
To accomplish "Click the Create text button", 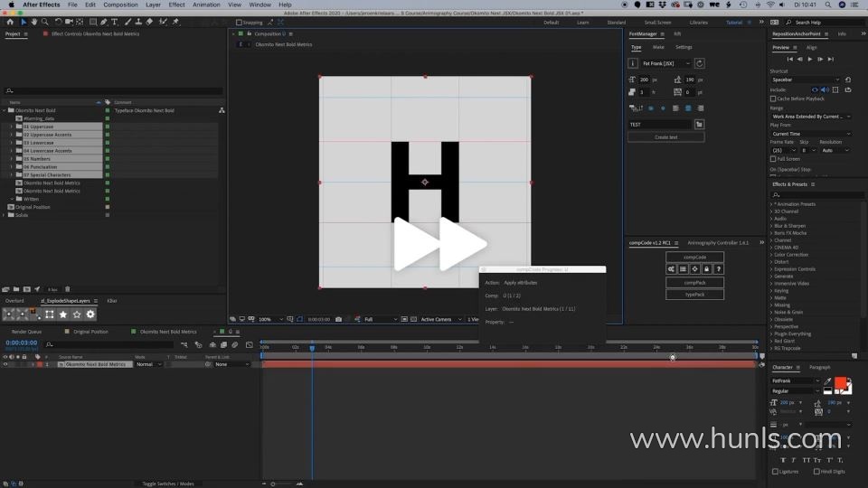I will coord(665,137).
